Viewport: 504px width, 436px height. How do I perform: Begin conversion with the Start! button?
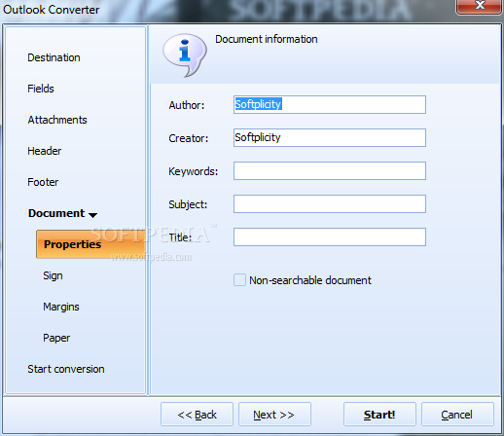tap(379, 415)
